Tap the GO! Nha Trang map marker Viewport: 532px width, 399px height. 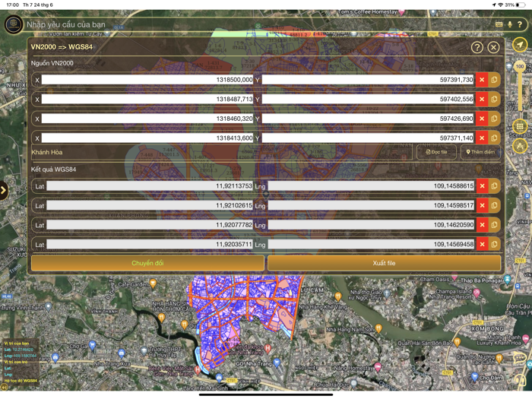pos(277,363)
